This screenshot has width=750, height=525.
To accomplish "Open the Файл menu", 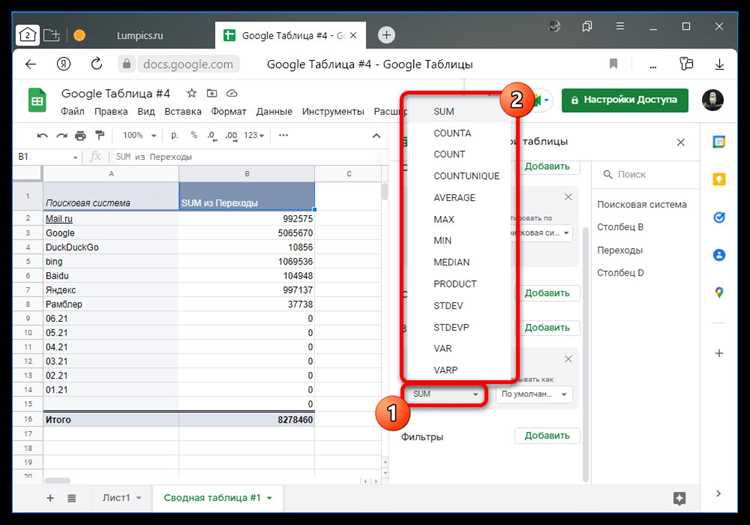I will [72, 111].
